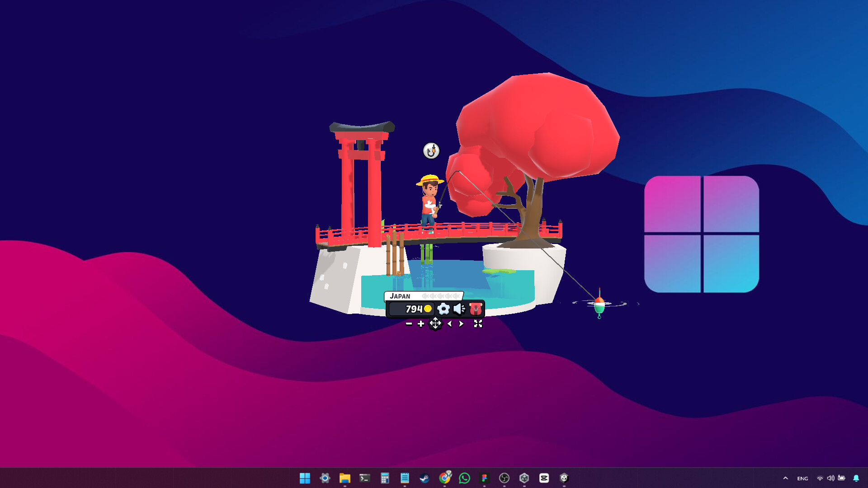This screenshot has height=488, width=868.
Task: Click the grey fish collection progress icons
Action: pyautogui.click(x=441, y=296)
